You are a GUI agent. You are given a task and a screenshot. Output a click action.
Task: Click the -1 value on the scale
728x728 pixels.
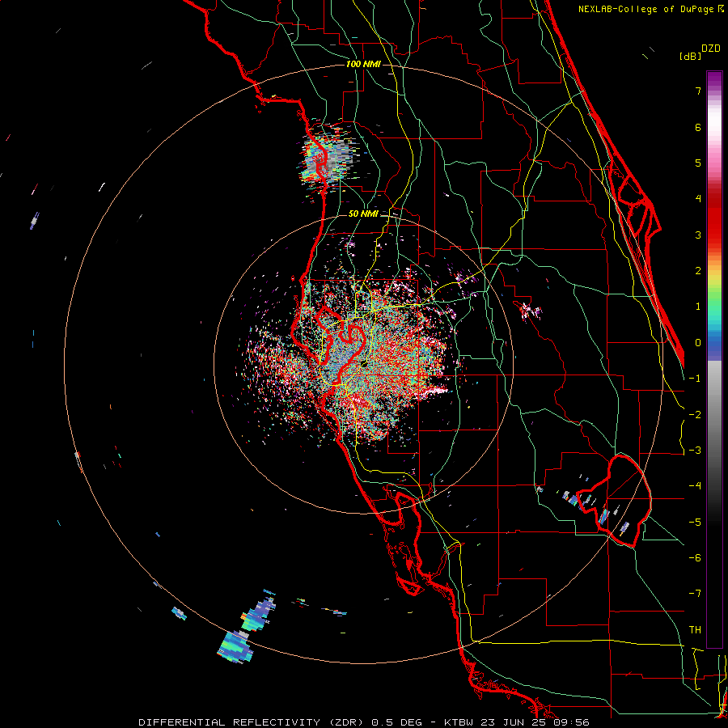(x=695, y=379)
